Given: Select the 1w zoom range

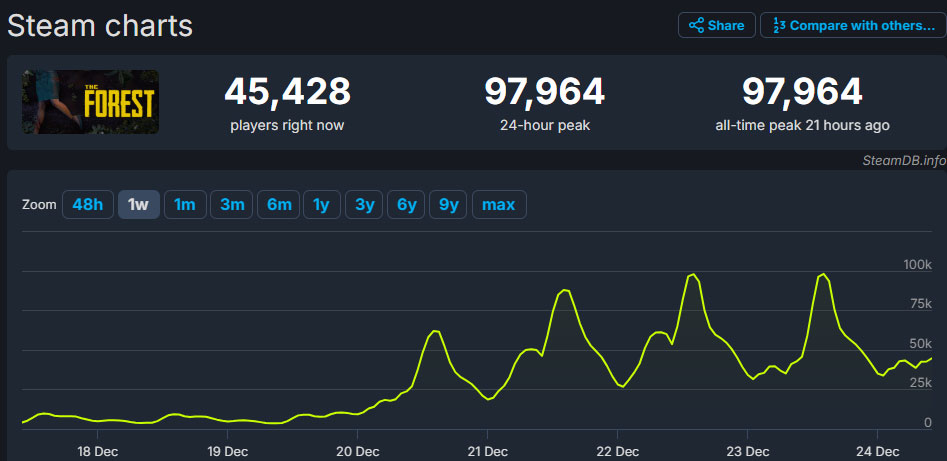Looking at the screenshot, I should 139,205.
